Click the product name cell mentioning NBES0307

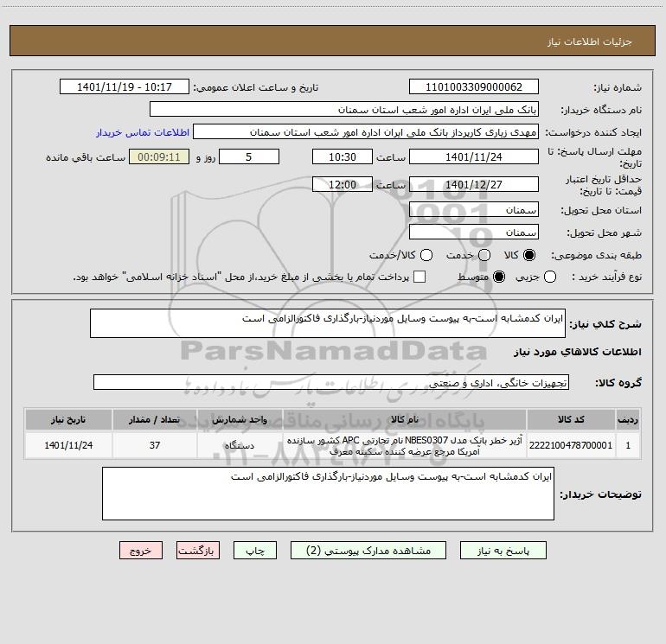[x=405, y=445]
